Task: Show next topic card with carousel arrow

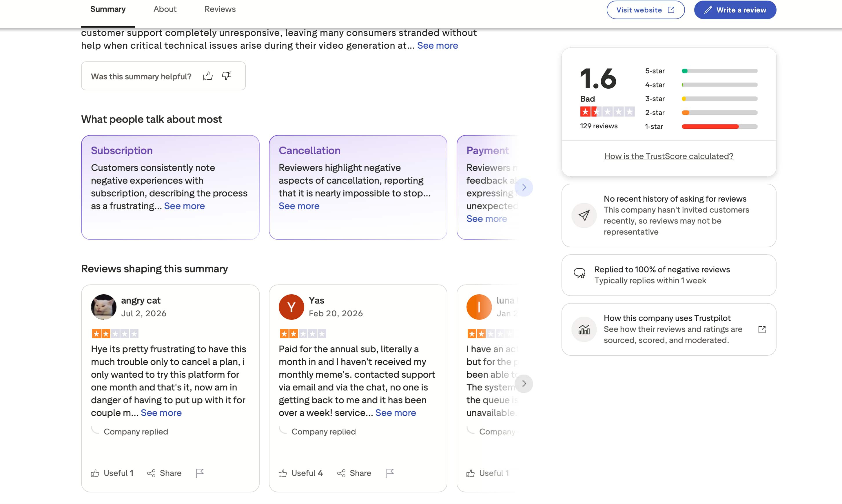Action: [x=524, y=187]
